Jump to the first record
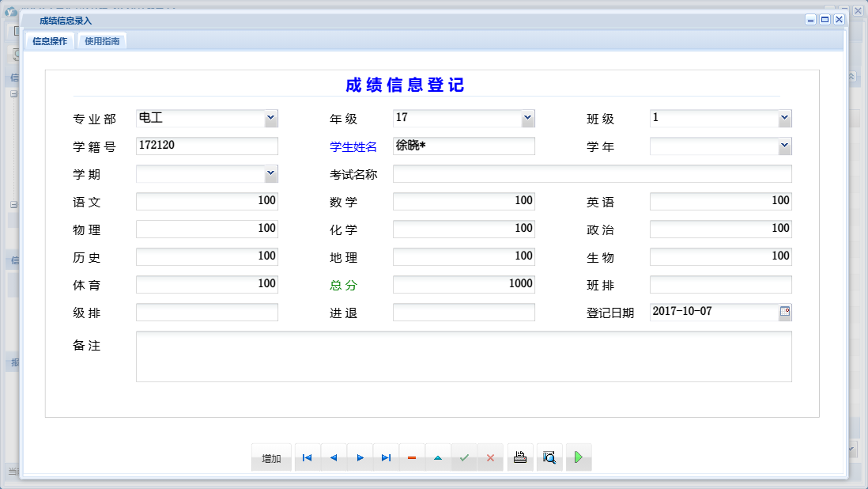The height and width of the screenshot is (489, 868). (307, 457)
